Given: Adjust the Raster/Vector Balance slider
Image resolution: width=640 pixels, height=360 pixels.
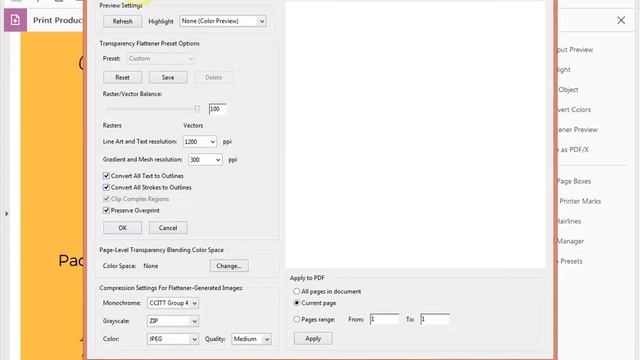Looking at the screenshot, I should click(x=197, y=109).
